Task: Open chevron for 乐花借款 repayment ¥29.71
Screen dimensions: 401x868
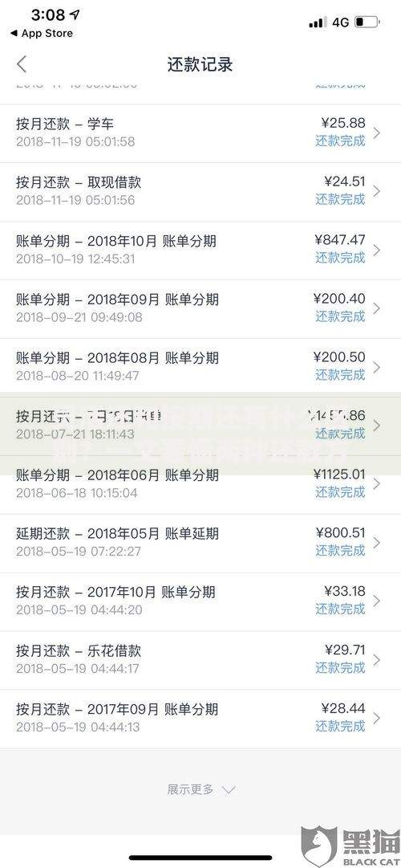Action: tap(377, 659)
